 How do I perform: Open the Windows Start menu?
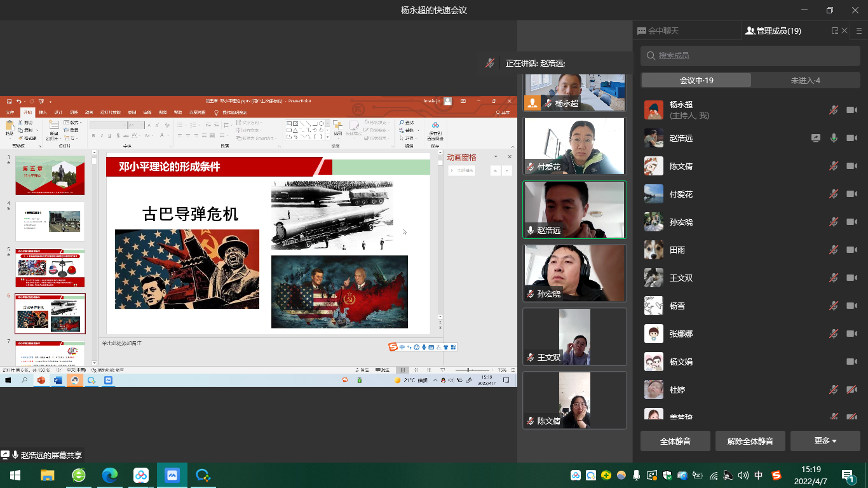click(x=15, y=475)
